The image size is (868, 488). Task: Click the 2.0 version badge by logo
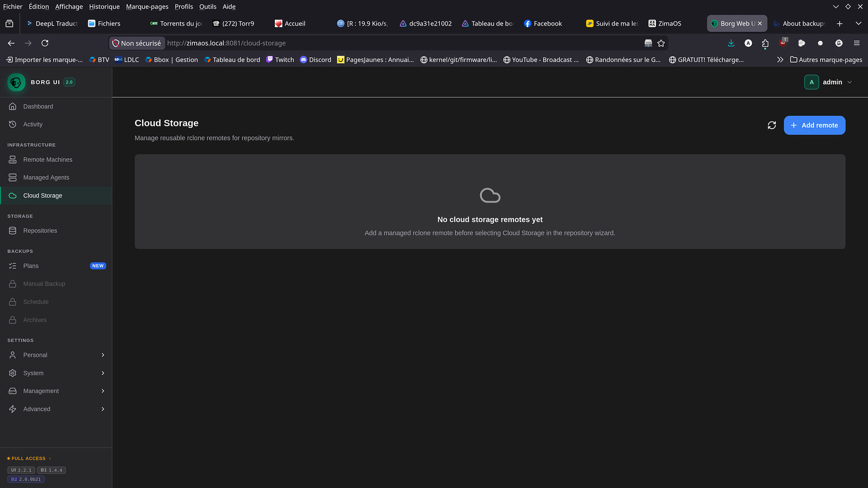click(x=69, y=82)
